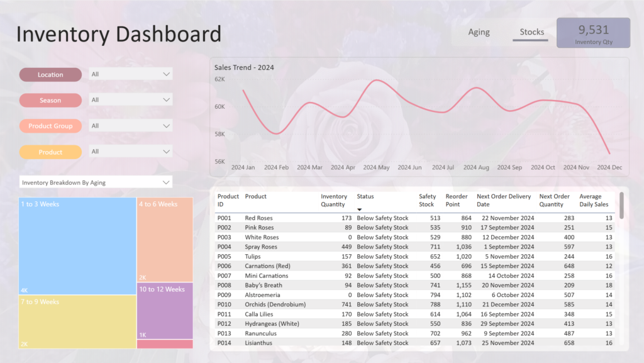The width and height of the screenshot is (644, 363).
Task: Open the Product Group filter dropdown
Action: click(x=130, y=126)
